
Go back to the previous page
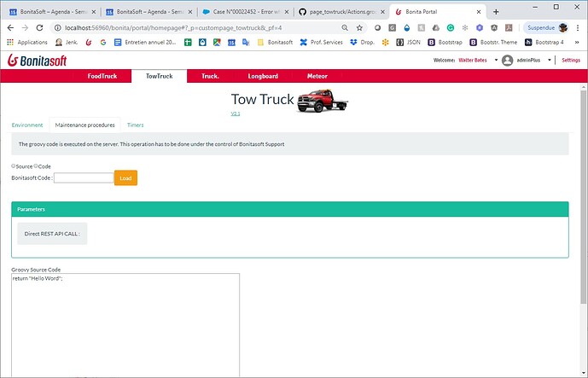coord(10,28)
